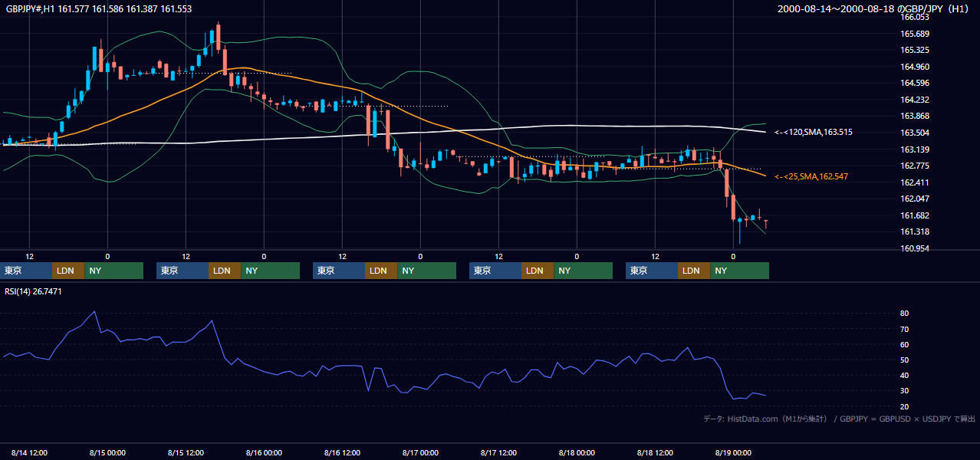Click the 8/19 00:00 date label
The image size is (980, 460).
(733, 452)
